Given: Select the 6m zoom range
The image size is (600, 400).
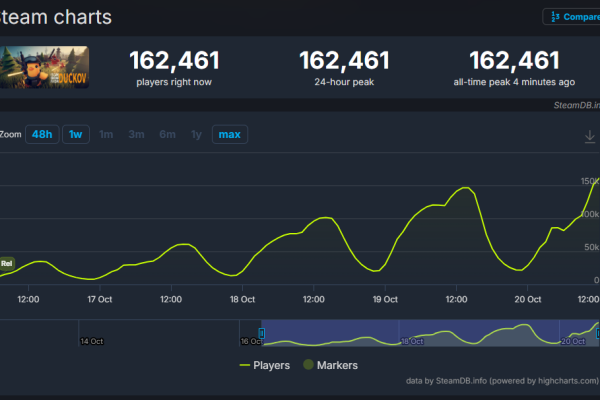Looking at the screenshot, I should pos(166,134).
